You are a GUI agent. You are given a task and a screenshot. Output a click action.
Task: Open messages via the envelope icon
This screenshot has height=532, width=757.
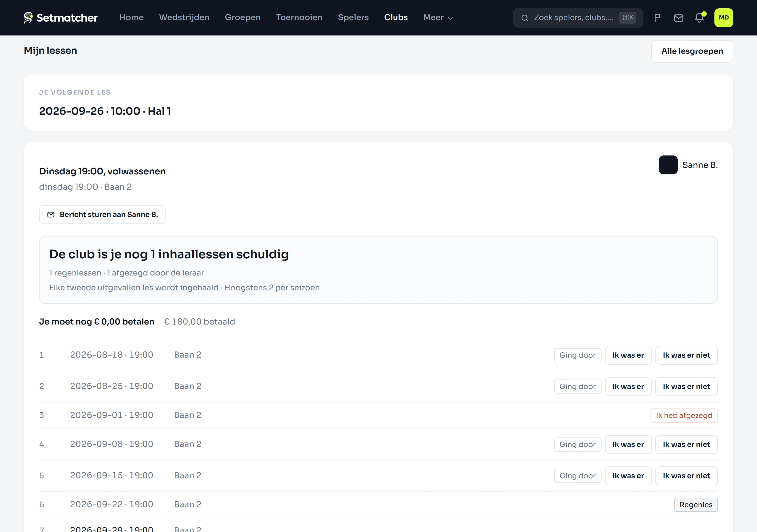[x=678, y=18]
